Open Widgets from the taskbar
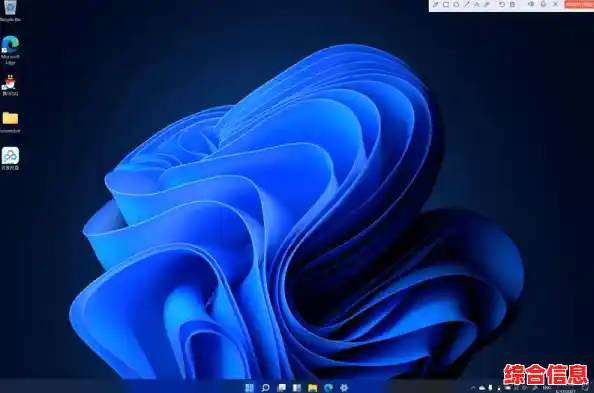Screen dimensions: 594x393 click(x=297, y=387)
